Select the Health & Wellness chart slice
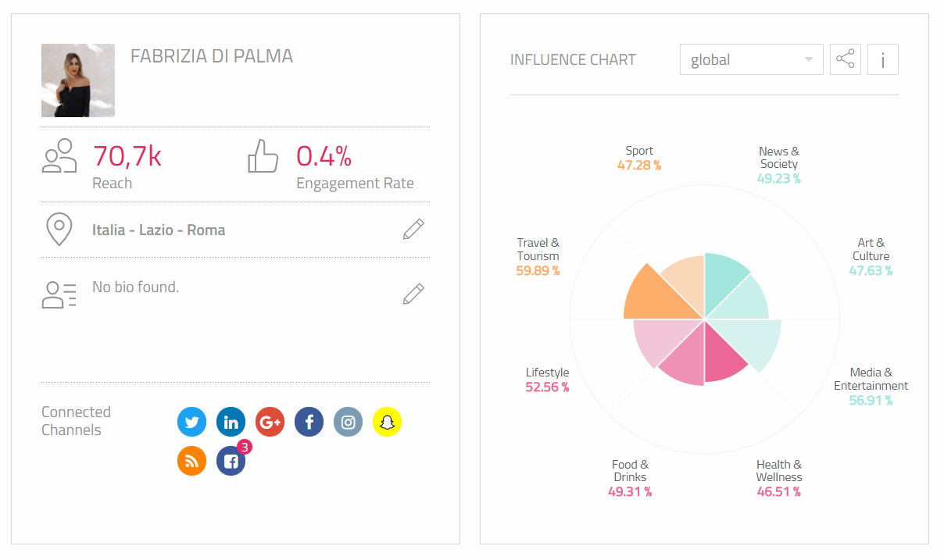 723,359
